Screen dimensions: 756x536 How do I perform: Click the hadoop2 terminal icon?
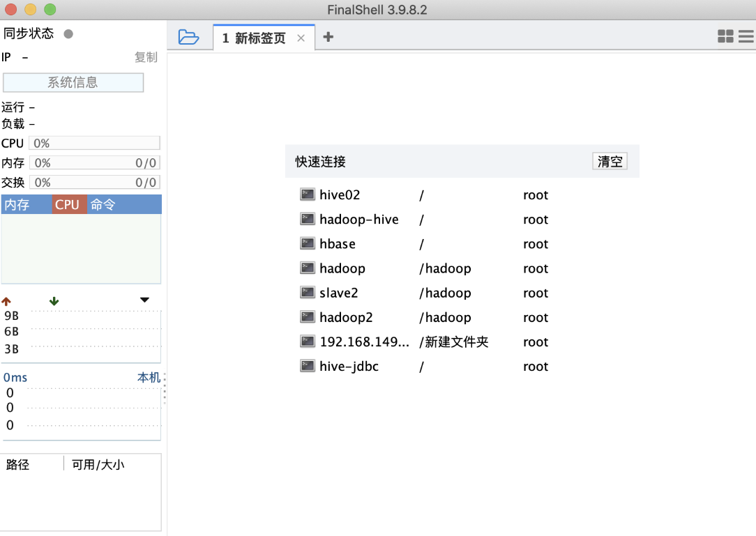308,316
